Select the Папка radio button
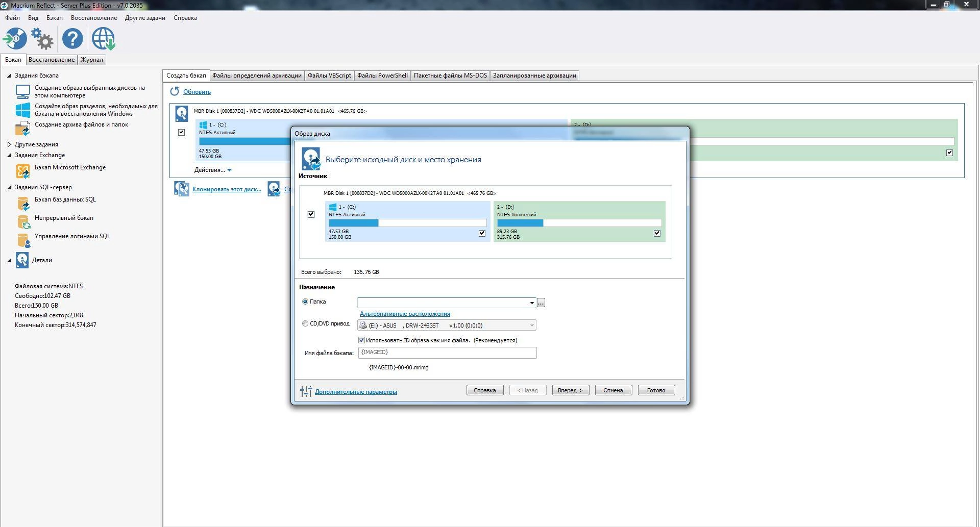Image resolution: width=980 pixels, height=527 pixels. pyautogui.click(x=305, y=302)
